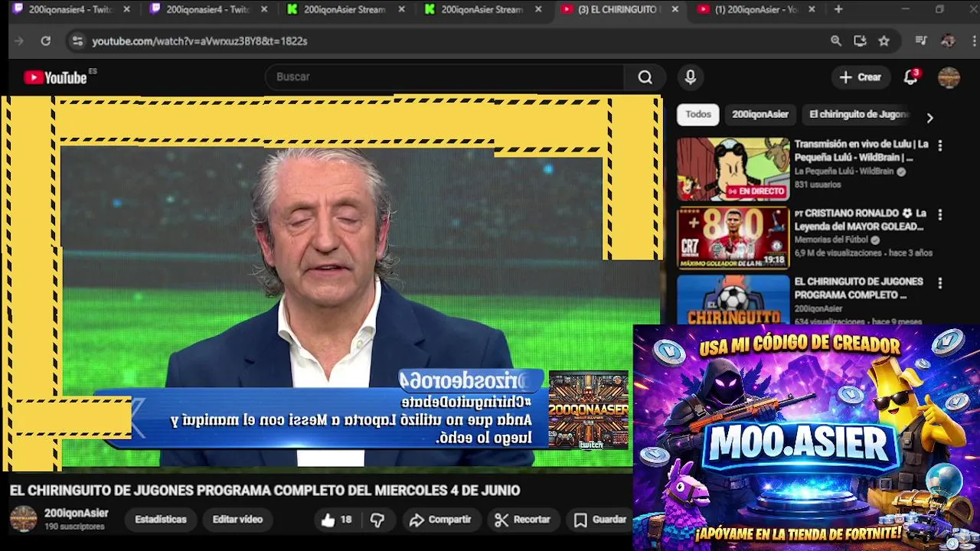Viewport: 980px width, 551px height.
Task: Open new browser tab
Action: click(838, 9)
